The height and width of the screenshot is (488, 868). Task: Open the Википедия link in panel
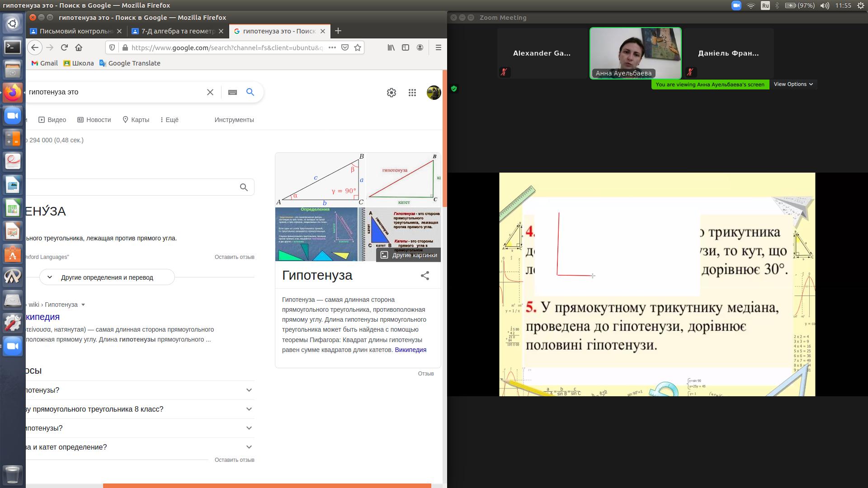coord(410,350)
